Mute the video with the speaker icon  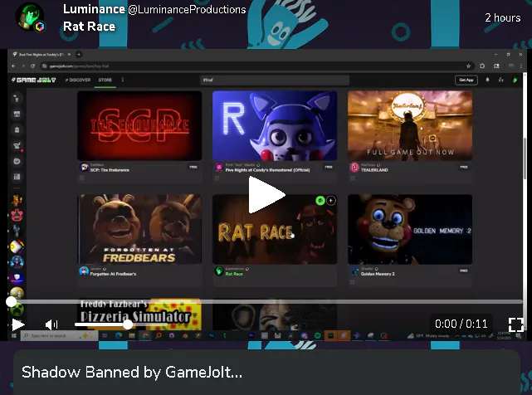51,324
